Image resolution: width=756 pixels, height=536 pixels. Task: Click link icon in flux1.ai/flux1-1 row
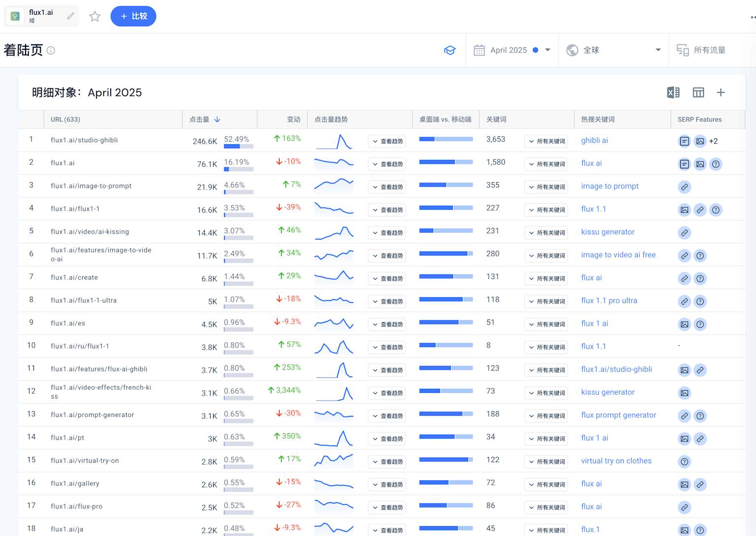(x=700, y=210)
